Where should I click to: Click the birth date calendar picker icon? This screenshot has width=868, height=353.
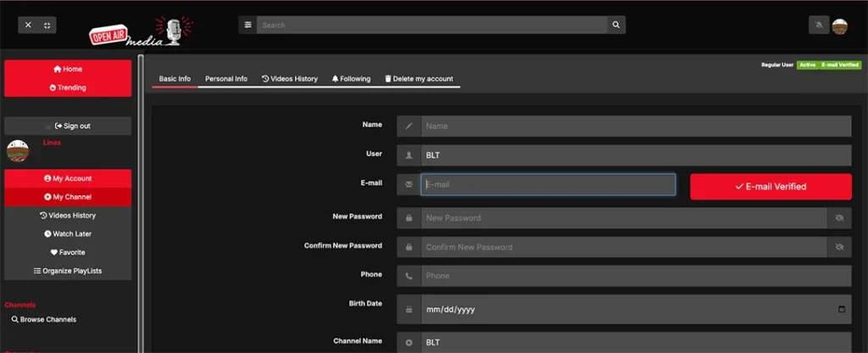coord(842,310)
